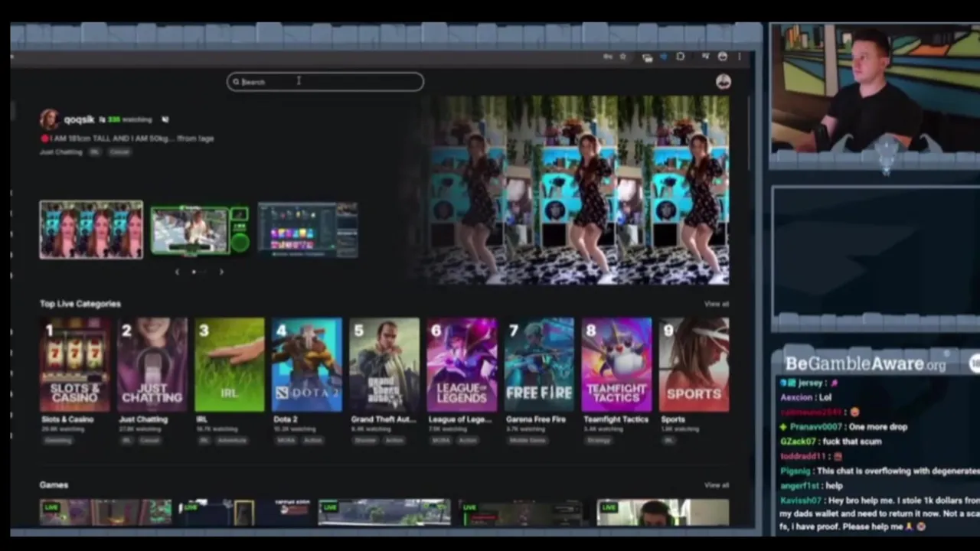Open first live stream in Games row

click(x=106, y=513)
